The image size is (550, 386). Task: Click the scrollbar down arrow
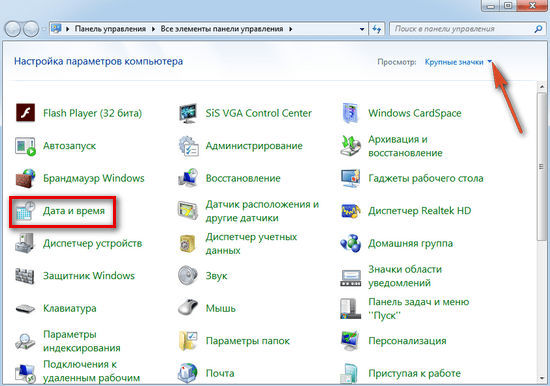click(542, 378)
